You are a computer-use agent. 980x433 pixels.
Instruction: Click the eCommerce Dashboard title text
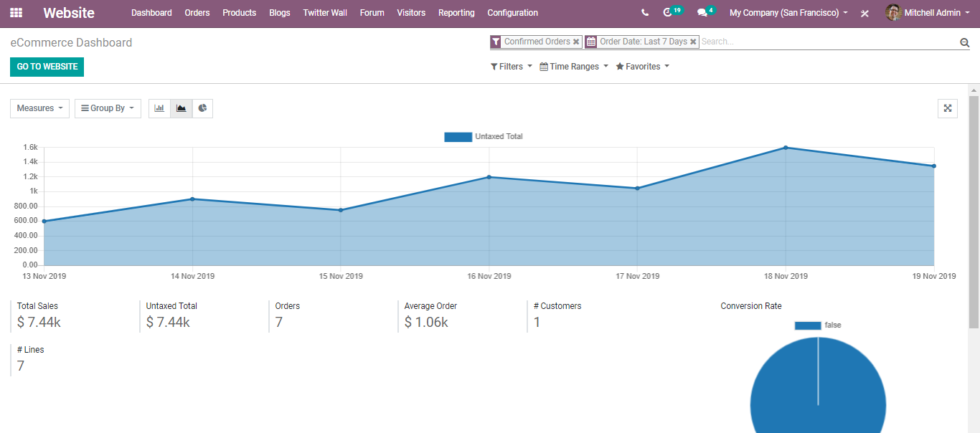[71, 42]
